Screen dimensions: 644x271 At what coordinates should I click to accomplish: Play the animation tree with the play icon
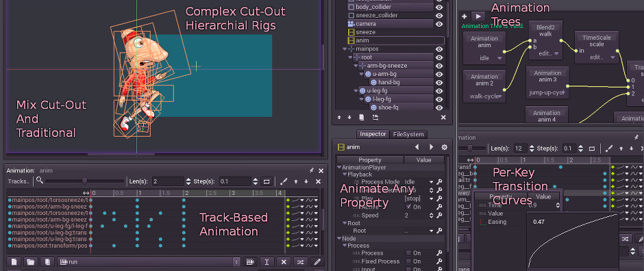pyautogui.click(x=478, y=16)
